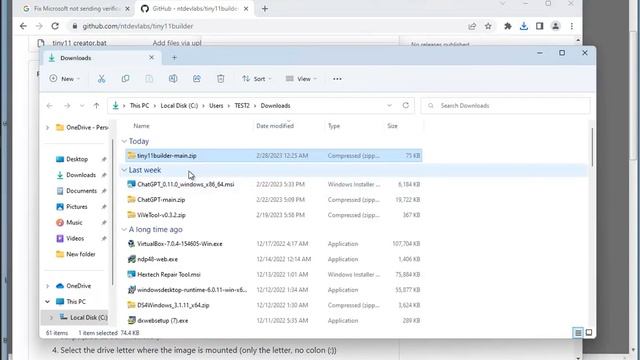Click Explorer's Back navigation arrow
Viewport: 640px width, 360px height.
50,106
